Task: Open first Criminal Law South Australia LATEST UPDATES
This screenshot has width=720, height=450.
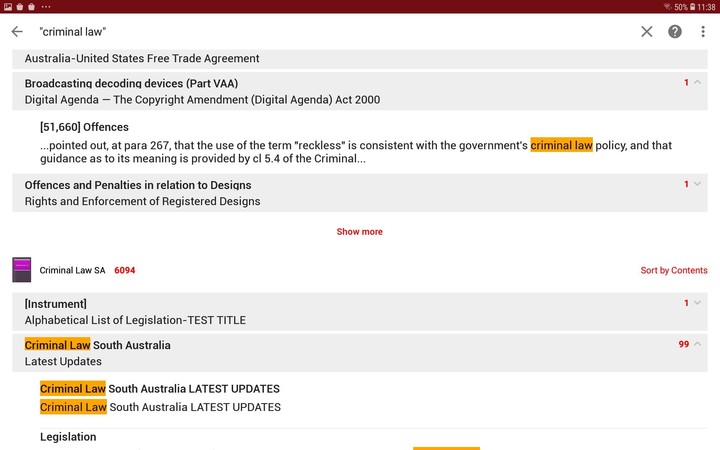Action: pos(160,388)
